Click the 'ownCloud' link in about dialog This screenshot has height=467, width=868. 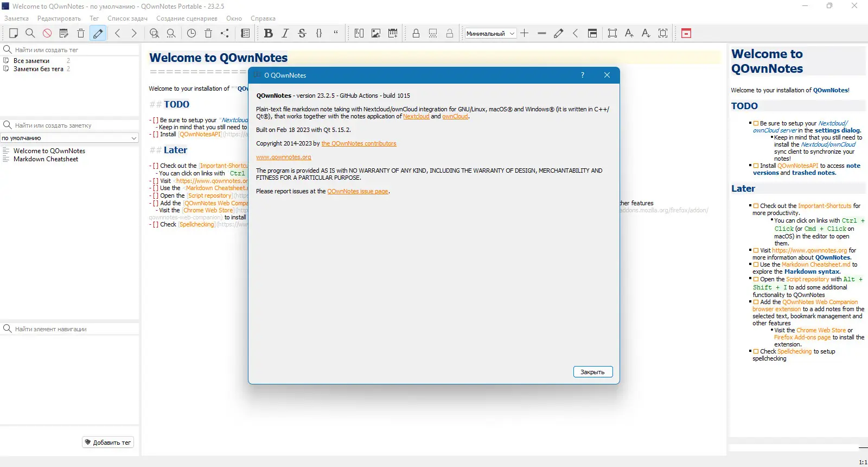coord(455,116)
